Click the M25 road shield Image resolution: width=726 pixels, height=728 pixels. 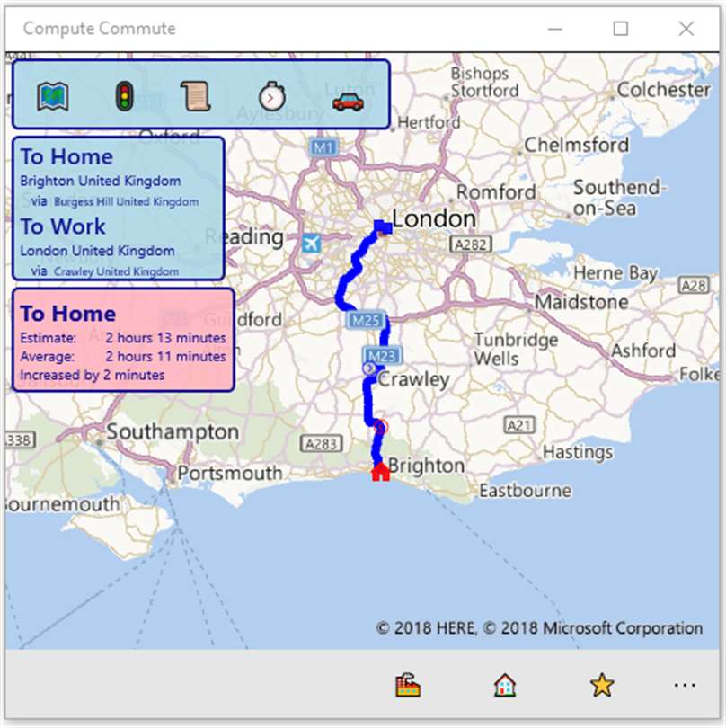[x=367, y=320]
